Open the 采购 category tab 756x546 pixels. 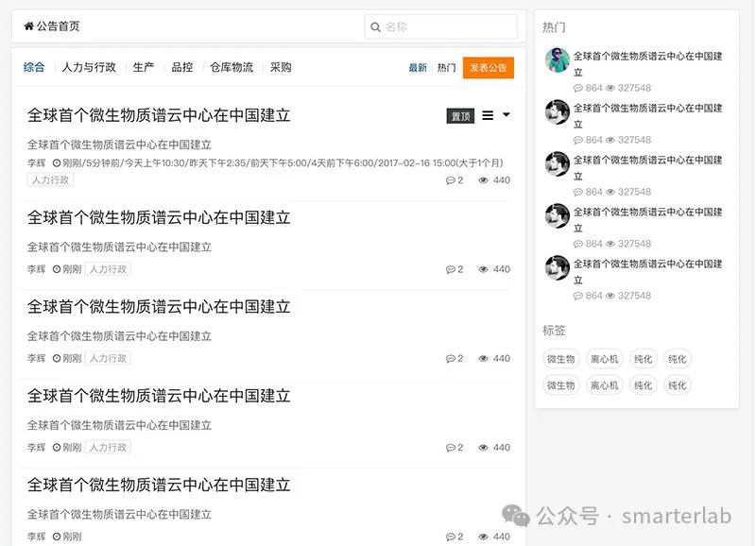pos(281,67)
